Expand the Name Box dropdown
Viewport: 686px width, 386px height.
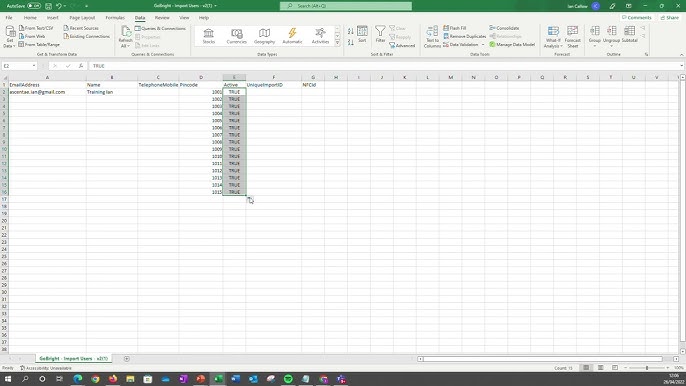coord(34,66)
